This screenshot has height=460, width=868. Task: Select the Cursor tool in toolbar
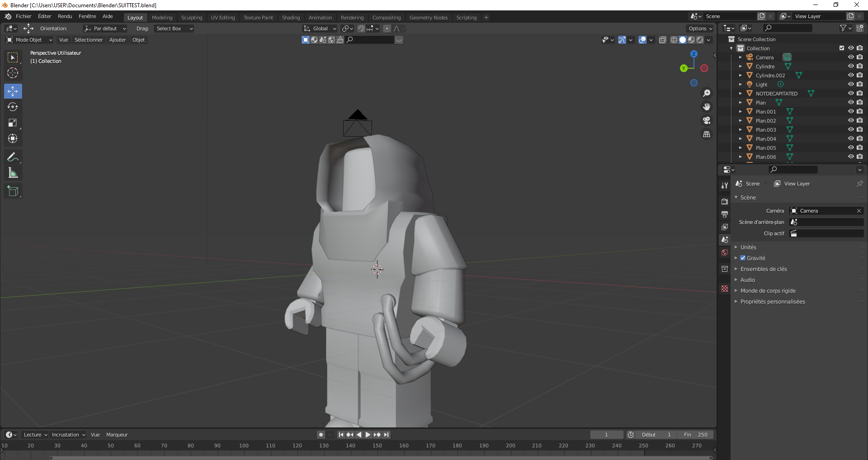(x=13, y=73)
